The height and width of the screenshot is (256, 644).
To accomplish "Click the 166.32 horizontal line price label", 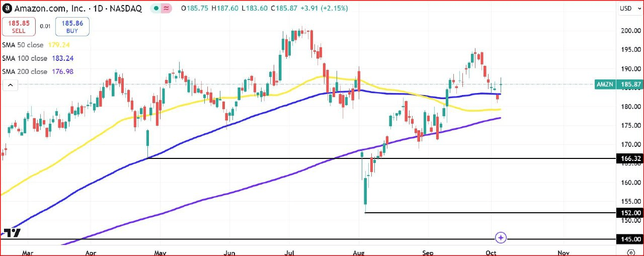I will click(x=629, y=158).
